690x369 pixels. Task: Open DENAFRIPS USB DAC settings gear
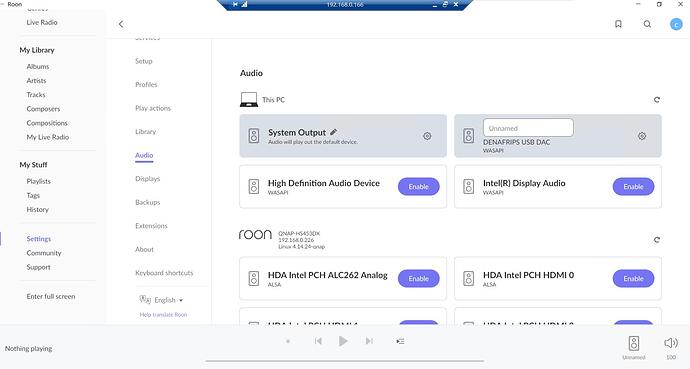click(642, 136)
